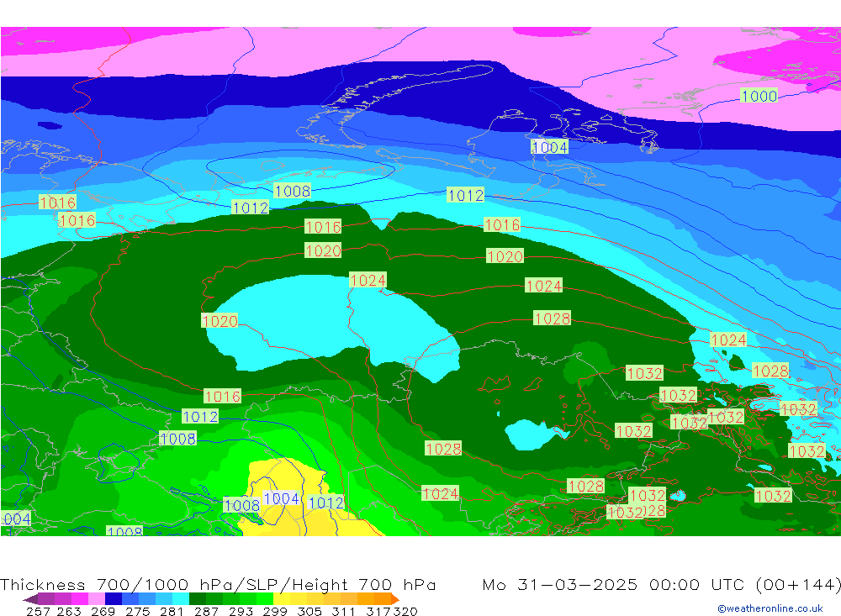Select the darkest green legend swatch above 287
841x616 pixels.
[x=198, y=599]
